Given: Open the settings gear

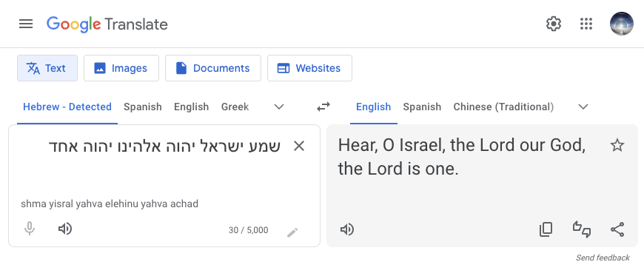Looking at the screenshot, I should [553, 24].
